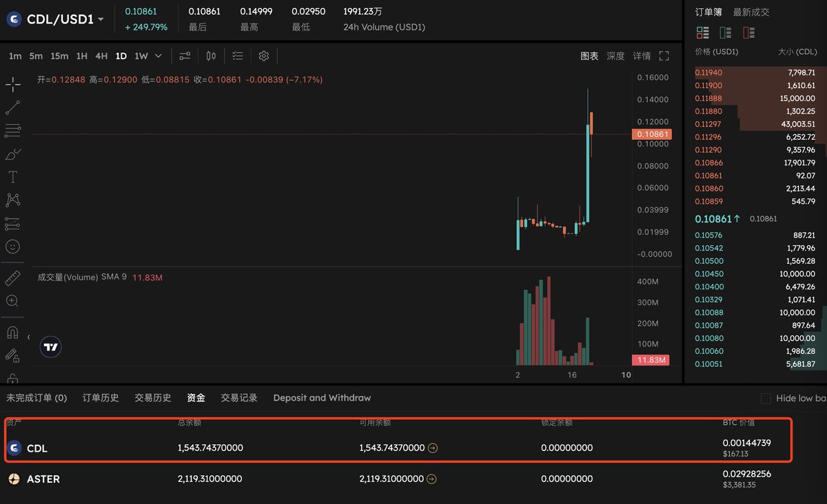Click the CDL coin logo in header
Screen dimensions: 827x504
14,19
